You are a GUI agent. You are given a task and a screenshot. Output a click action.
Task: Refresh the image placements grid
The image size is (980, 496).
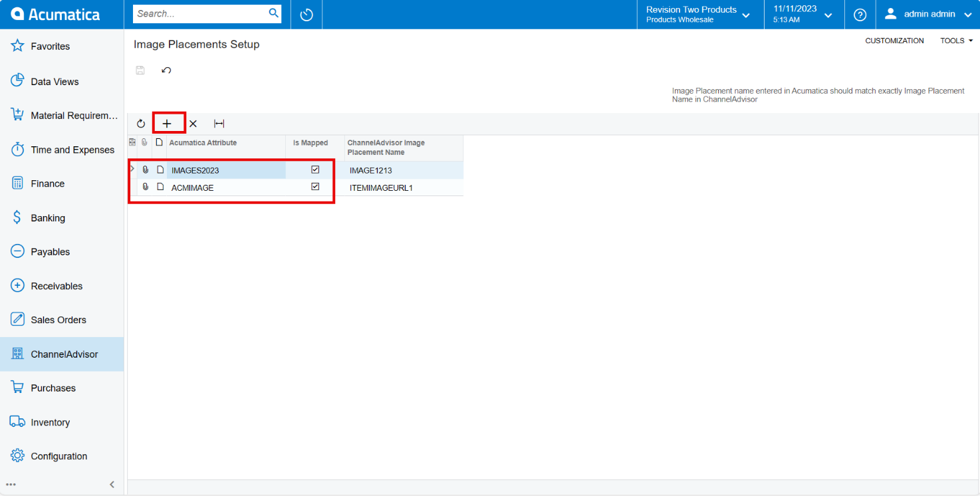tap(141, 124)
